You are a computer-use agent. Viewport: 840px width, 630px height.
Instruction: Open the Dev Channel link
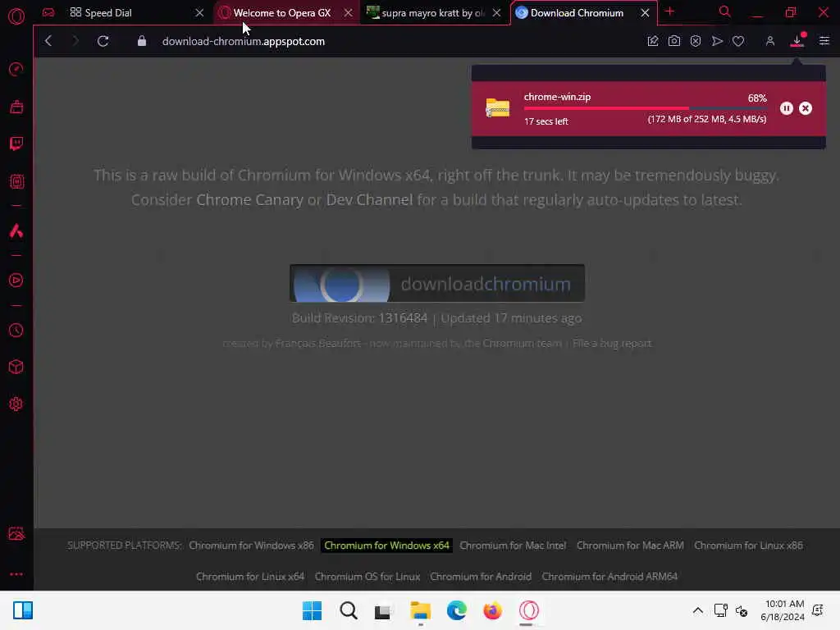[369, 200]
